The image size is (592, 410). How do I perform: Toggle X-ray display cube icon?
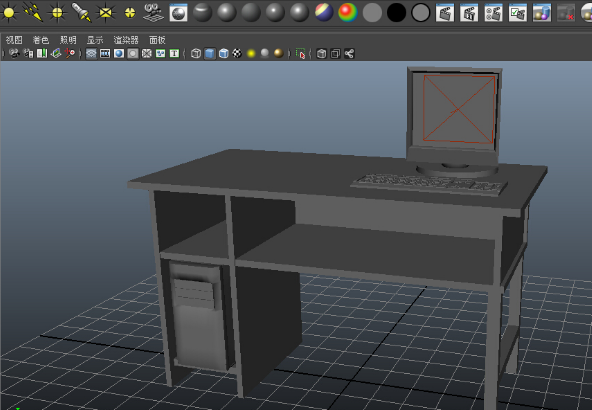[321, 54]
